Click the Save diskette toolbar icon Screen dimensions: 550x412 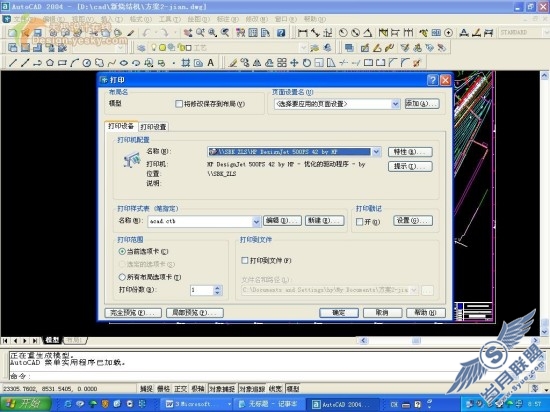click(x=37, y=33)
